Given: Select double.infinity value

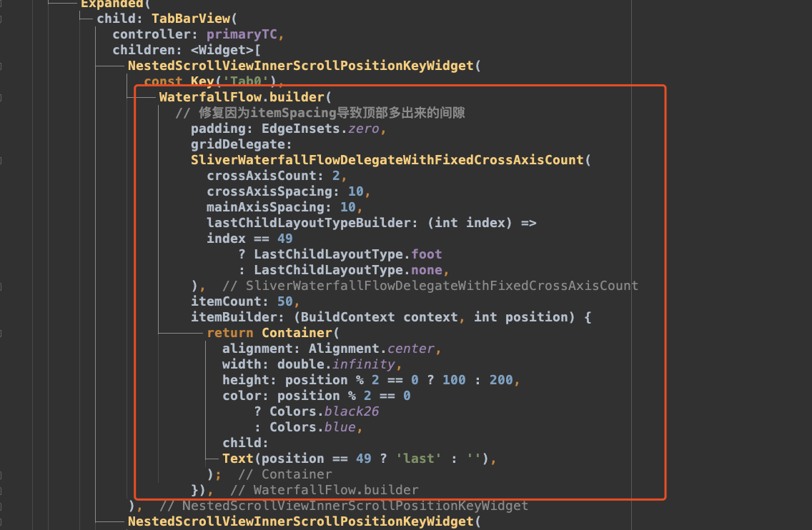Looking at the screenshot, I should [x=336, y=364].
